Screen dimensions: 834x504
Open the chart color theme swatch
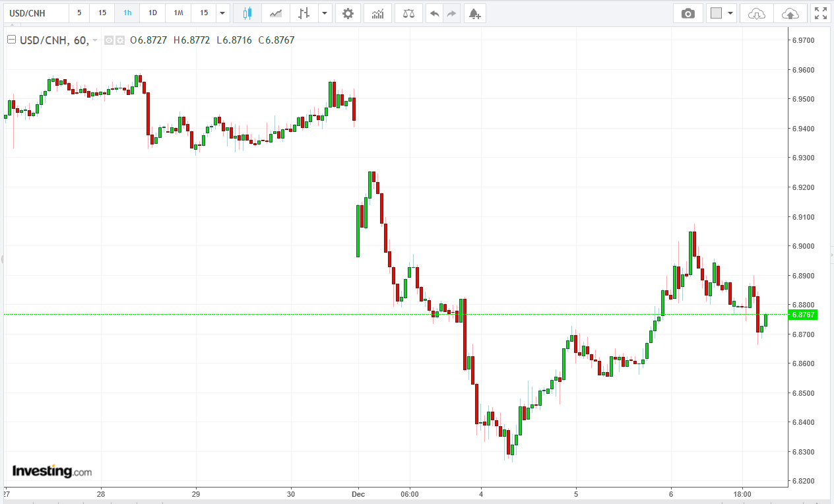[x=716, y=13]
